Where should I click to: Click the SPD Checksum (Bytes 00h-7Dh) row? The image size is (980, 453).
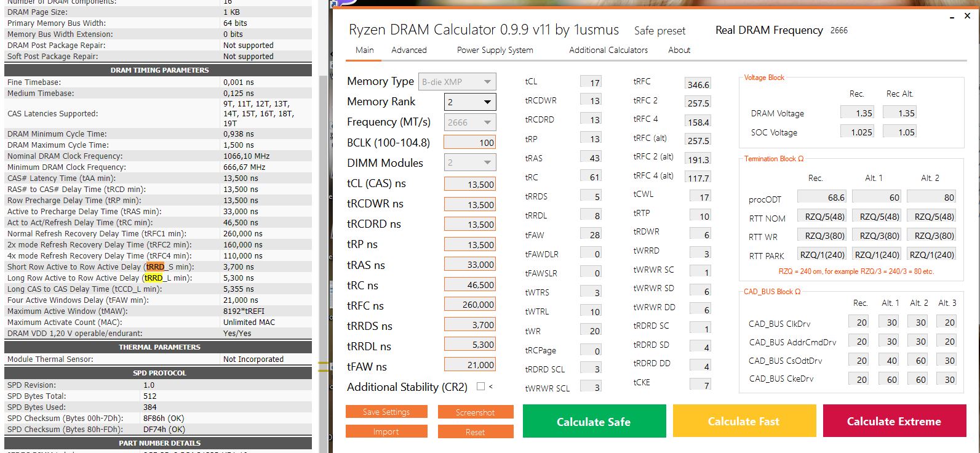point(158,418)
